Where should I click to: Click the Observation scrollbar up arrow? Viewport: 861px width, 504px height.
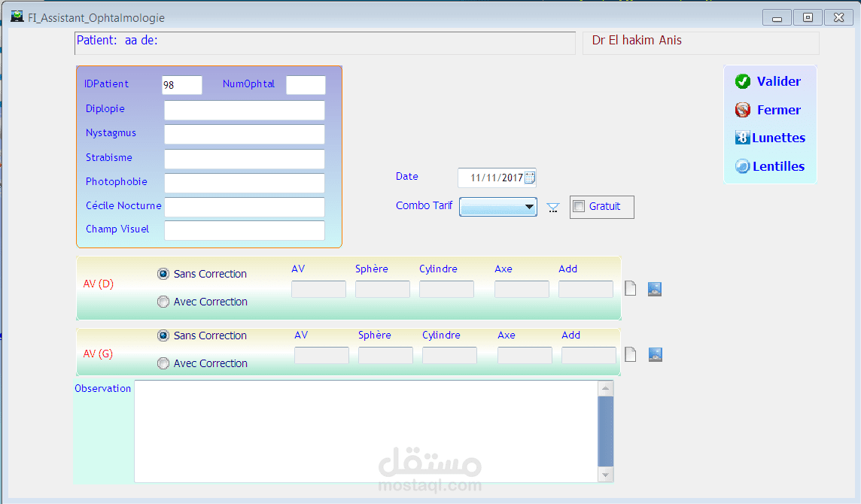(x=606, y=388)
